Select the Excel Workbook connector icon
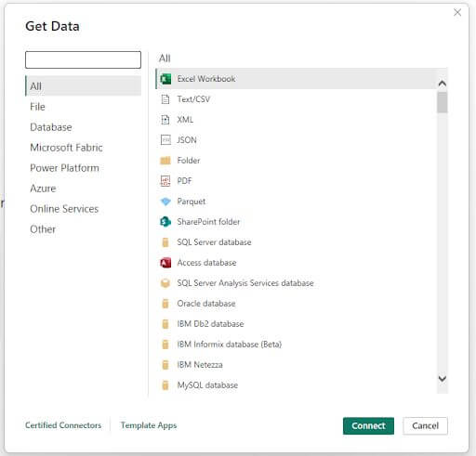The height and width of the screenshot is (456, 476). (x=165, y=79)
